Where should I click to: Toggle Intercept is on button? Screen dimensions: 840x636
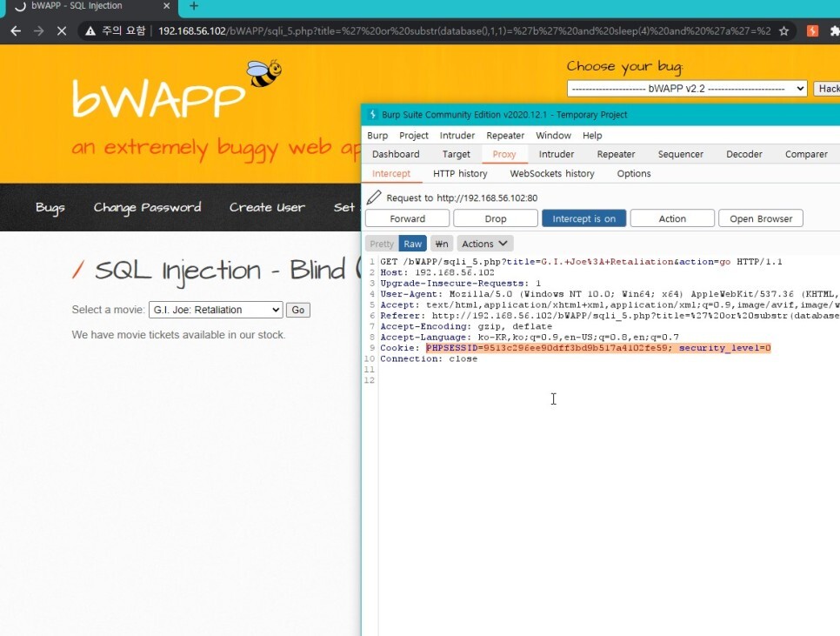tap(584, 218)
